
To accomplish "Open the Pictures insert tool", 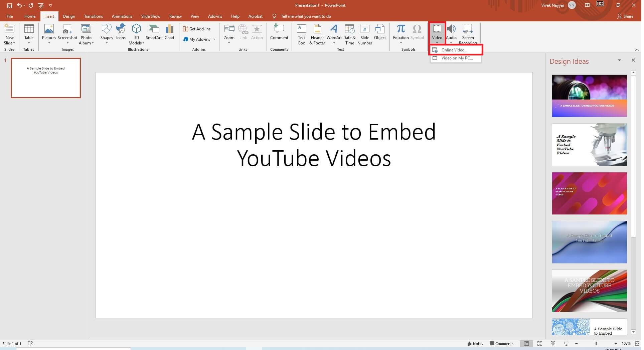I will (x=49, y=34).
